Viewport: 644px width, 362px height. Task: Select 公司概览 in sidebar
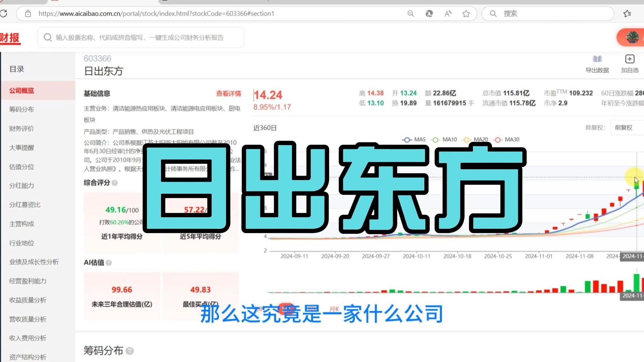tap(38, 90)
